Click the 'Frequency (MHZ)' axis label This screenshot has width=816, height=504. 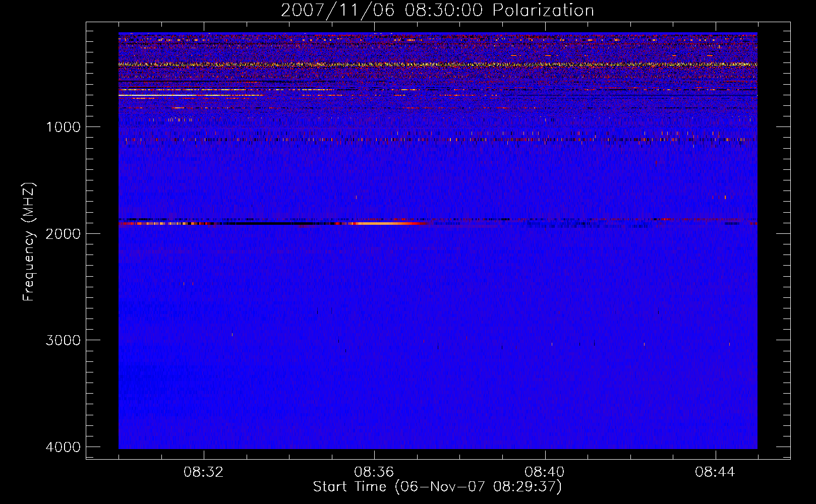29,242
